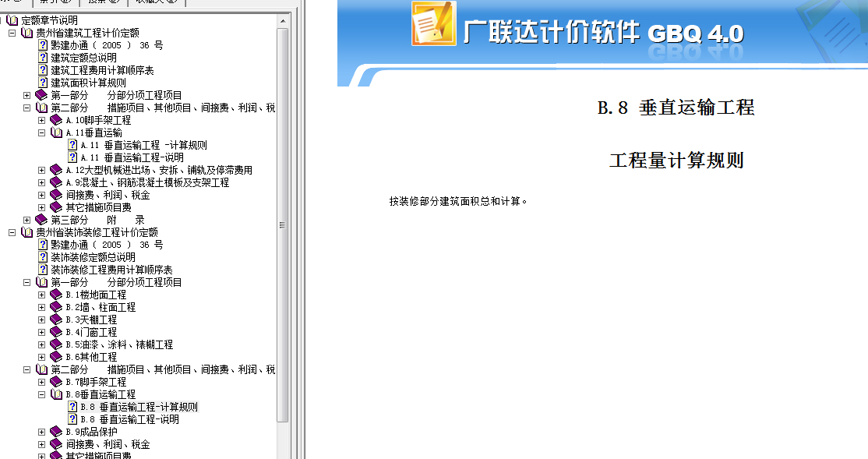
Task: Select 间接费、利润、税金 below B.9成品保护
Action: point(108,444)
